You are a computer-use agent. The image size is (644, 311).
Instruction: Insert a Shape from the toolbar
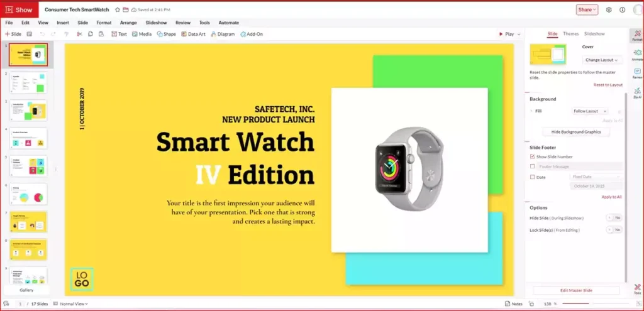166,34
